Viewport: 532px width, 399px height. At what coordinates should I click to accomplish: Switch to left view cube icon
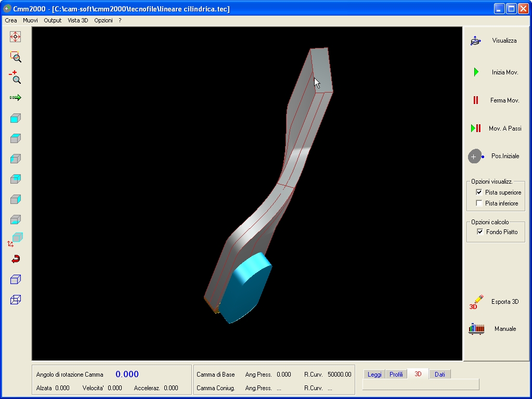tap(16, 159)
